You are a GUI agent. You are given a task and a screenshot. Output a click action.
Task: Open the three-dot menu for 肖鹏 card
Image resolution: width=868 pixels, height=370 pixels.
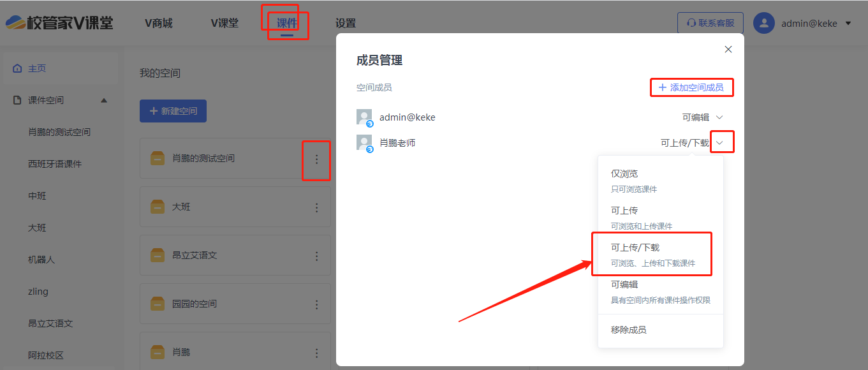[x=316, y=353]
